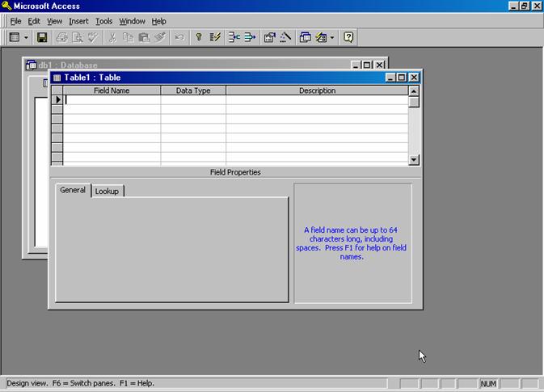This screenshot has width=544, height=392.
Task: Expand the View button dropdown arrow
Action: coord(26,37)
